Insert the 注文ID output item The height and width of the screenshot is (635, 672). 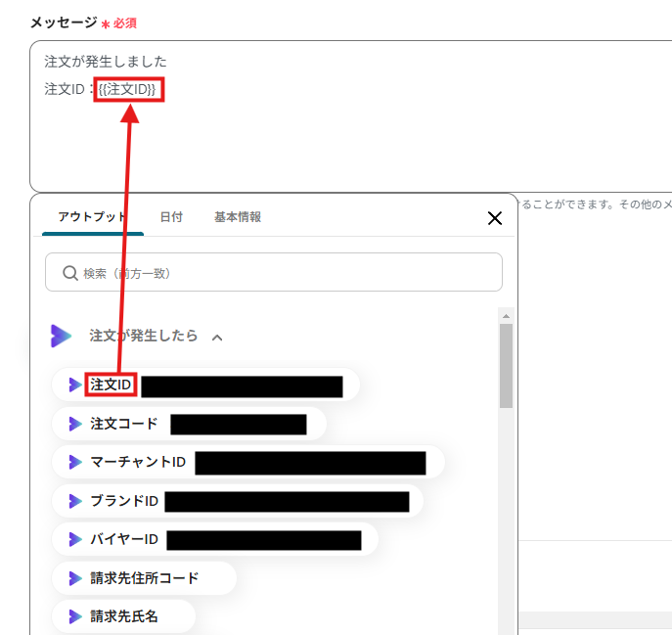click(x=205, y=385)
